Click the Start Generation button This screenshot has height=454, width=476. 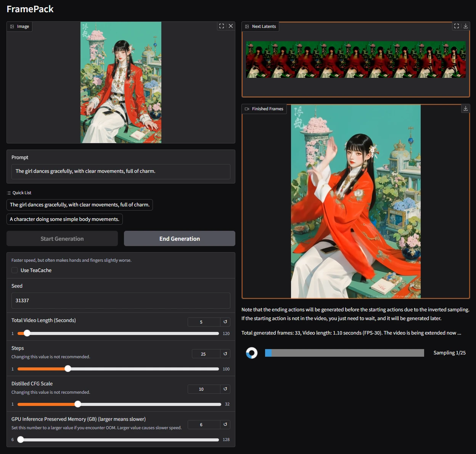pos(62,238)
